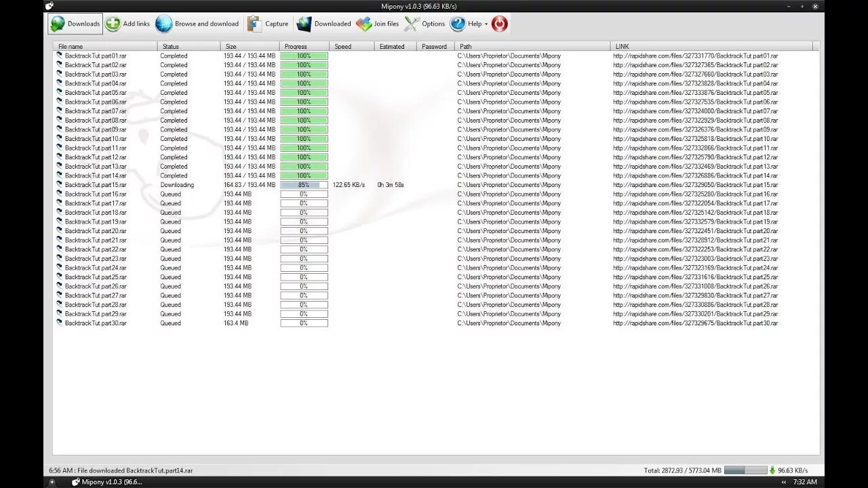
Task: Sort by Speed column header
Action: (352, 47)
